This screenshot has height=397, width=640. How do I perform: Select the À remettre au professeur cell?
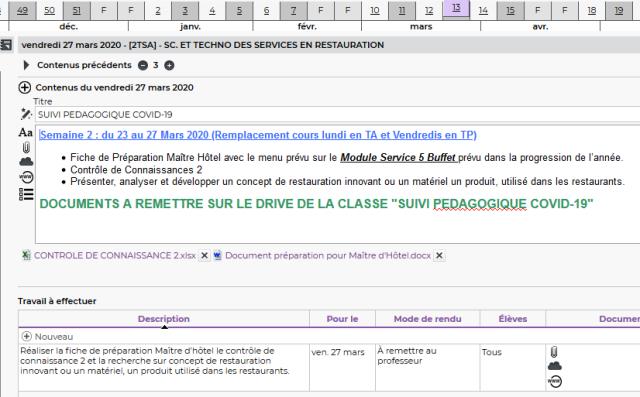click(427, 367)
